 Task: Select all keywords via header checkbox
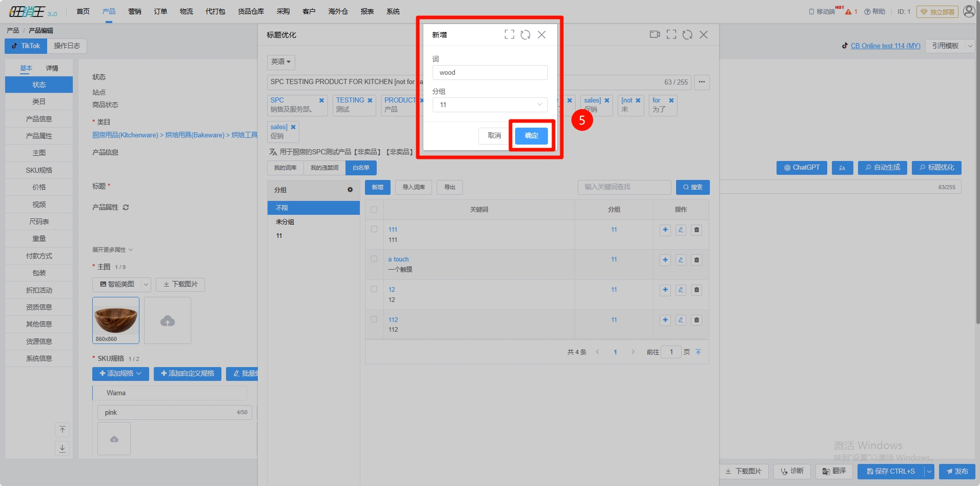pyautogui.click(x=374, y=210)
